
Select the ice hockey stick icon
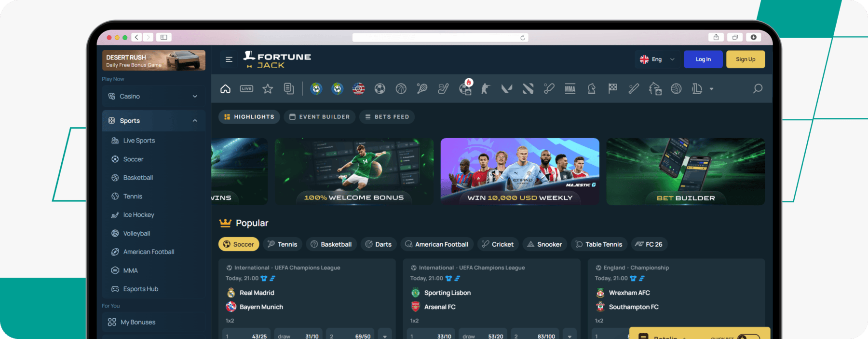443,89
